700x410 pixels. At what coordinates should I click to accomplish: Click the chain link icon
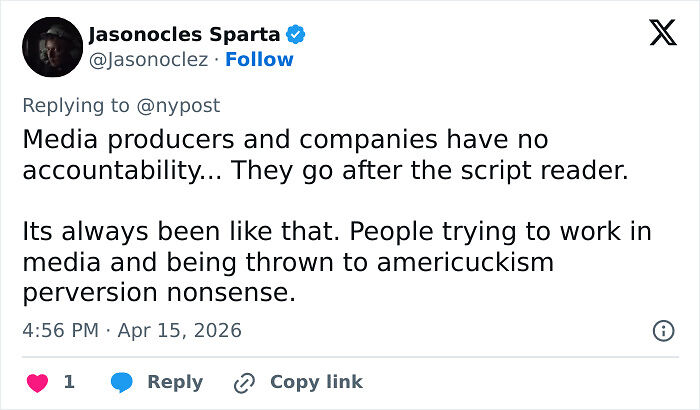[245, 382]
